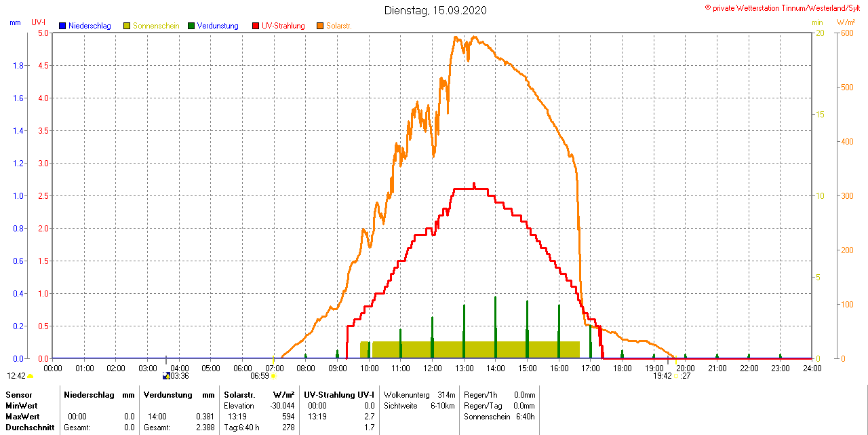The height and width of the screenshot is (435, 868).
Task: Click the Wolkenunterg label
Action: pos(407,394)
